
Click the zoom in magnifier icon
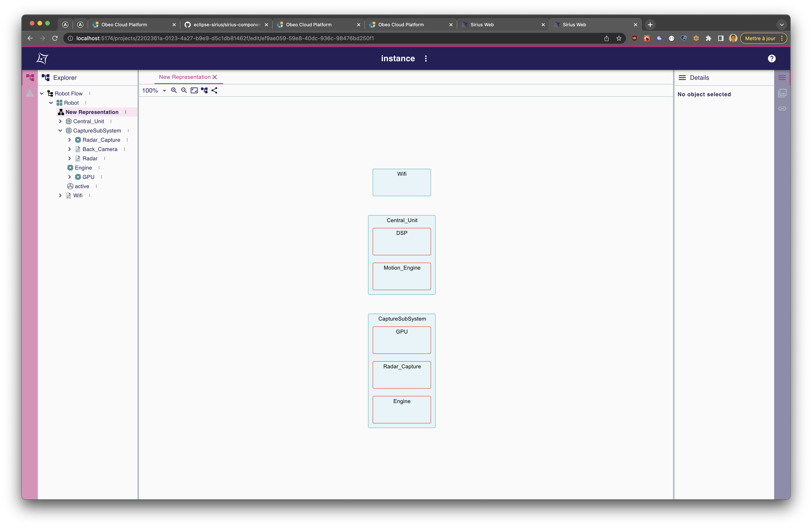point(174,90)
